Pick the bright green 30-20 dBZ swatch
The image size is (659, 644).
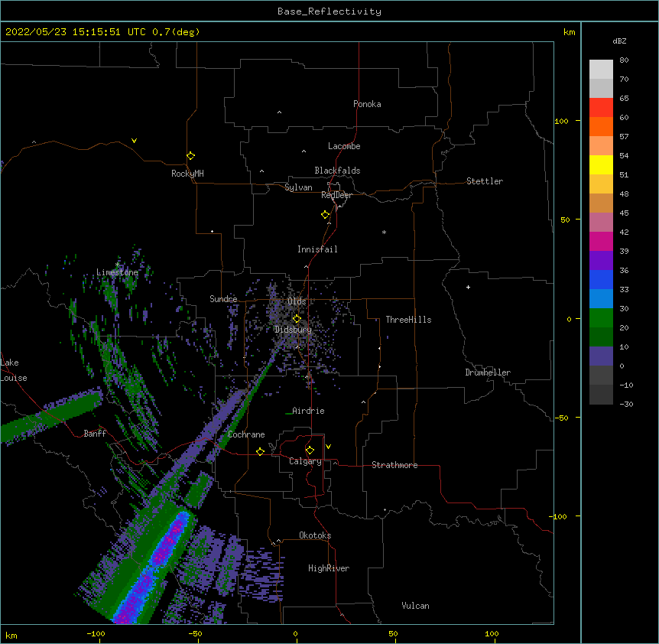[x=601, y=318]
